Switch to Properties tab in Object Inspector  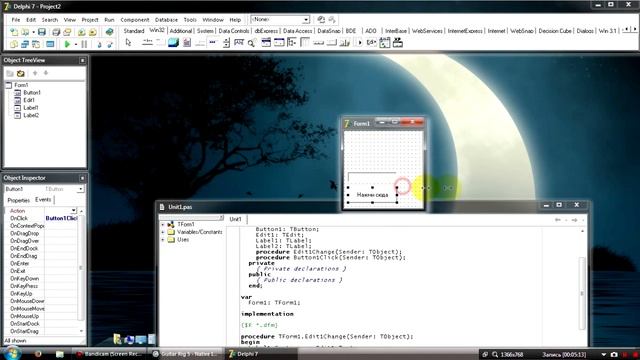tap(19, 200)
